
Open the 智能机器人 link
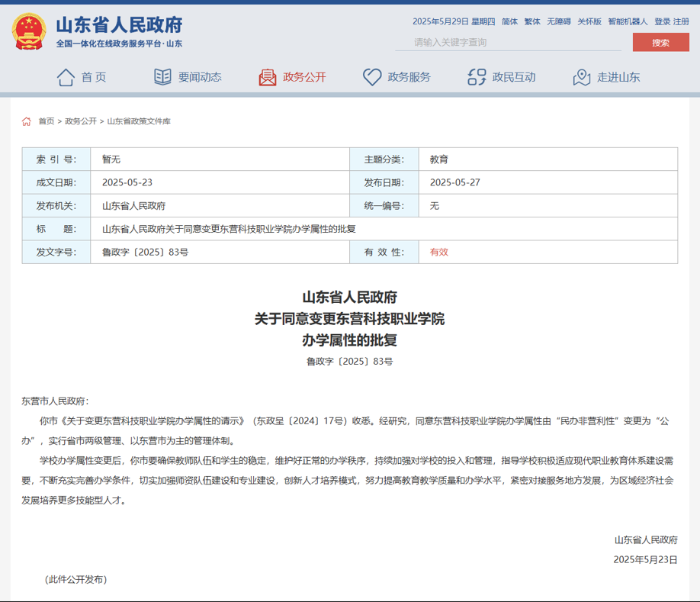click(x=628, y=21)
